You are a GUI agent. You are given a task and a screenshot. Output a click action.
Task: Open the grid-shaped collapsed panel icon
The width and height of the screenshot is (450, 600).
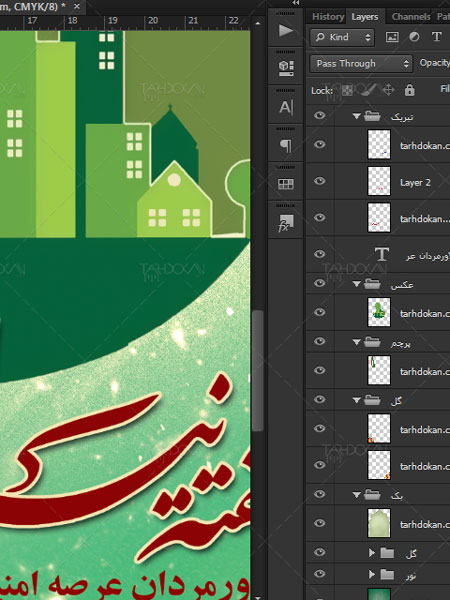coord(285,184)
